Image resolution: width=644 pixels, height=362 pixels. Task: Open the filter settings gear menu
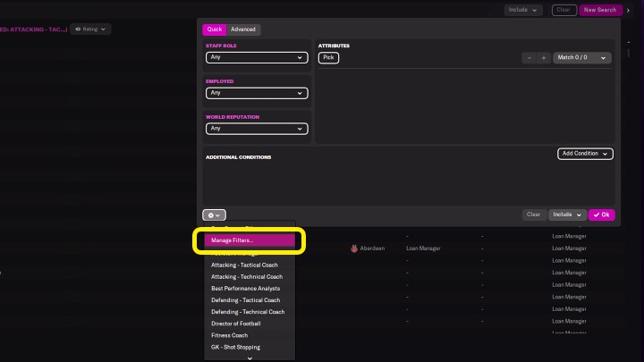(215, 215)
